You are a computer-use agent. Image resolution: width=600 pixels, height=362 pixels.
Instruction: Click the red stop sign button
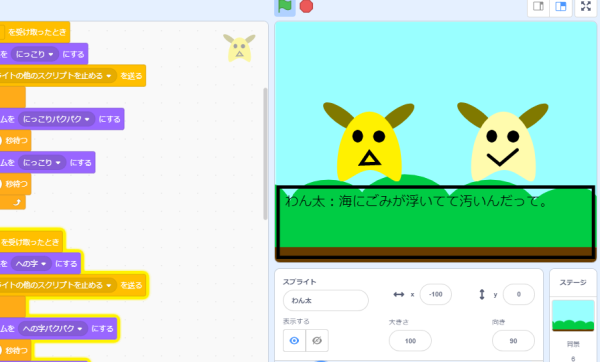pos(306,6)
